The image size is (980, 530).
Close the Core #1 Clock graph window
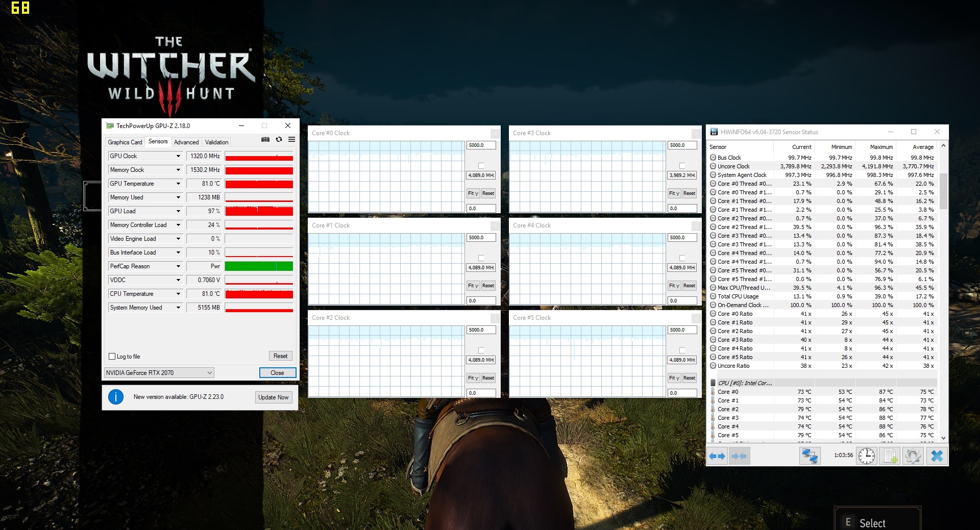495,226
